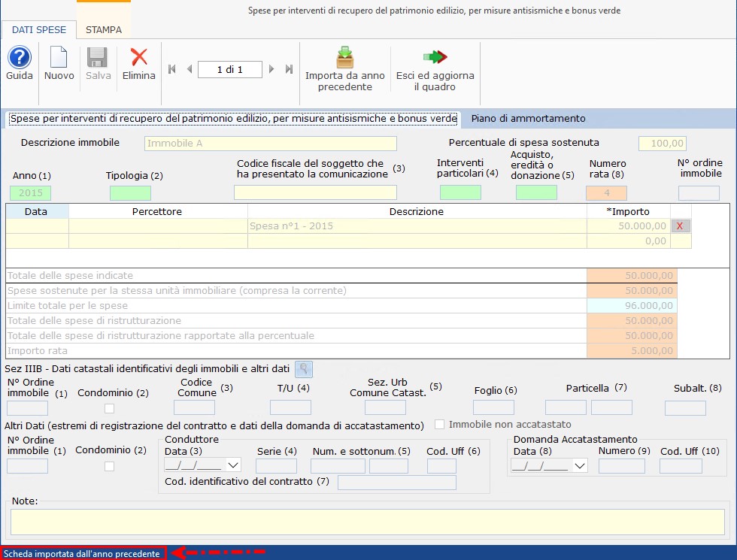Click the N° Ordine immobile field in Sez IIIB
This screenshot has width=737, height=560.
(27, 407)
